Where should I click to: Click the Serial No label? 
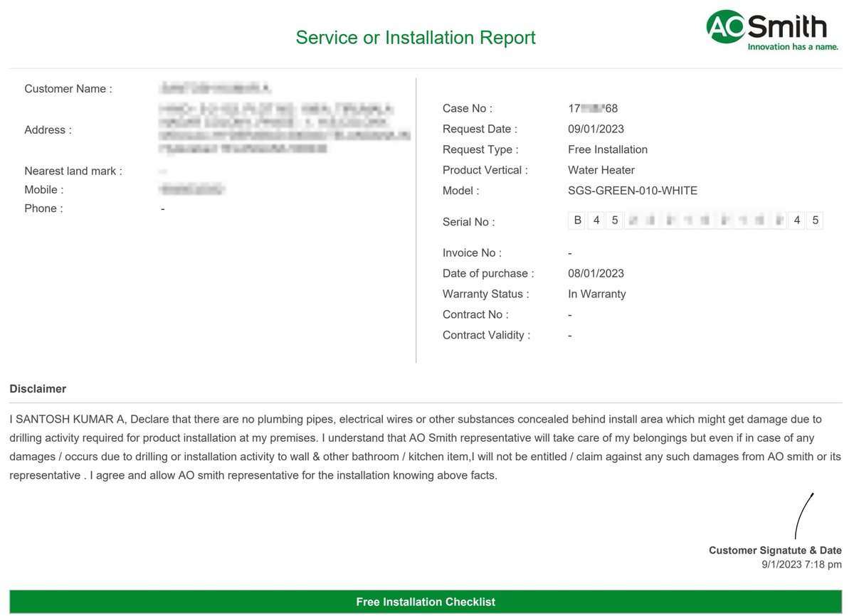468,223
